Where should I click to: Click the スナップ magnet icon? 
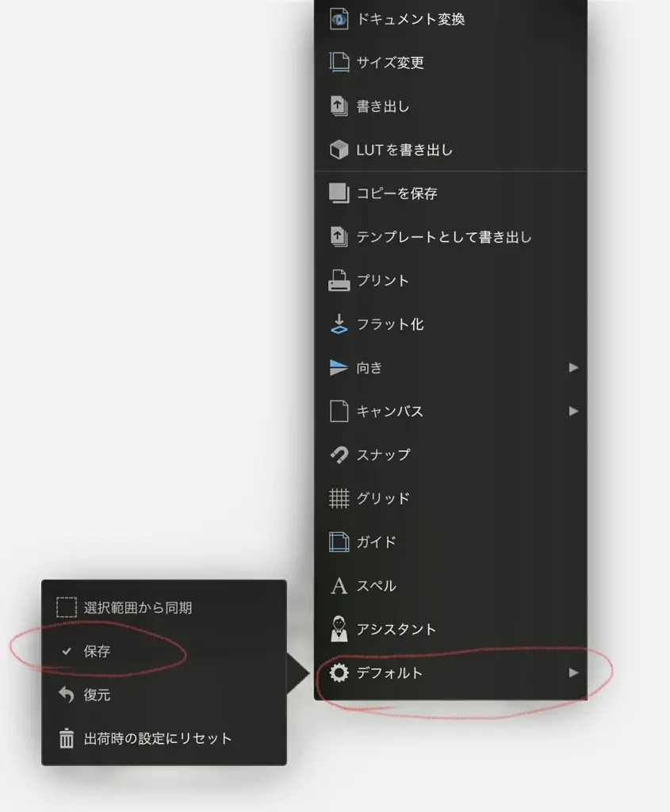(x=339, y=454)
